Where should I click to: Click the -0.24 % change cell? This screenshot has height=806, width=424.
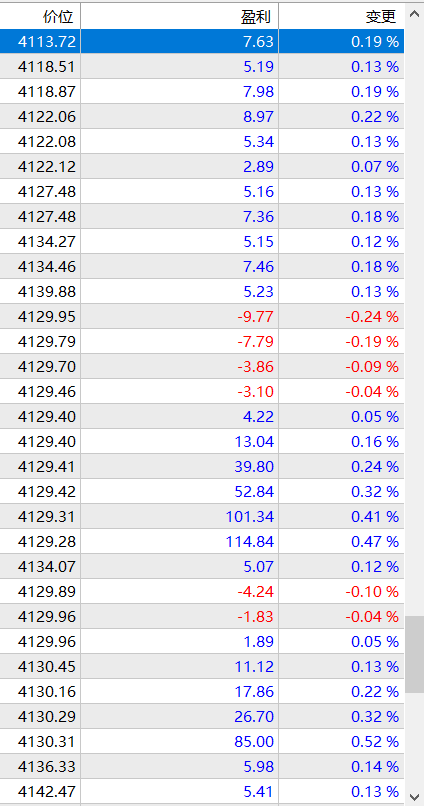click(342, 316)
